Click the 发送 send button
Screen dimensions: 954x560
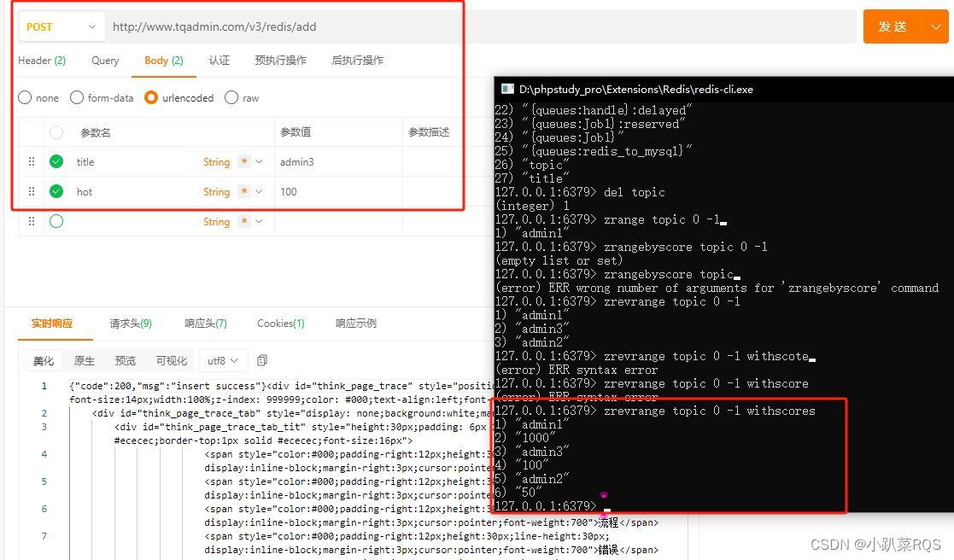pyautogui.click(x=893, y=26)
